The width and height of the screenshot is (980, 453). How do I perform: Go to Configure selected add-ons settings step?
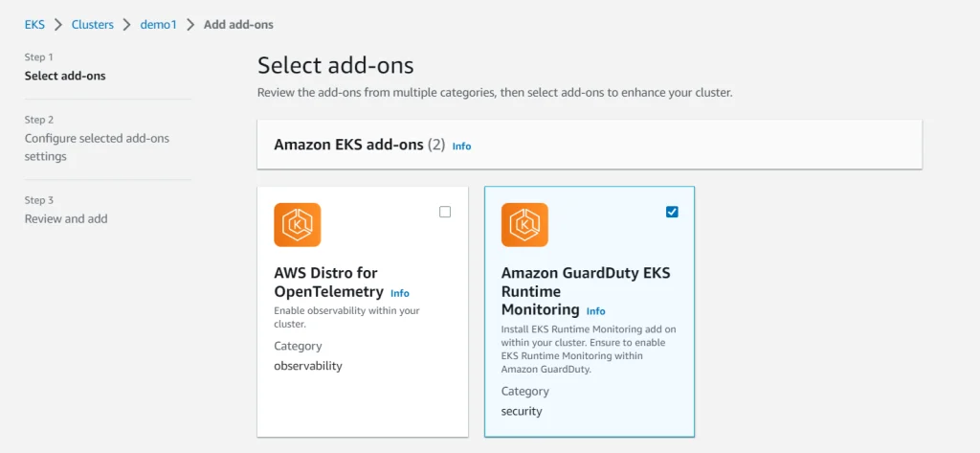[x=97, y=147]
